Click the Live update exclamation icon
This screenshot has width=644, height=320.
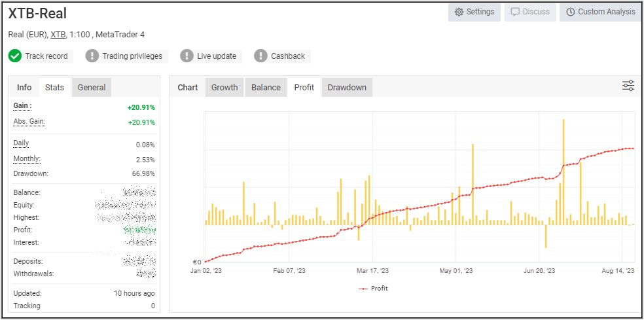pos(187,56)
